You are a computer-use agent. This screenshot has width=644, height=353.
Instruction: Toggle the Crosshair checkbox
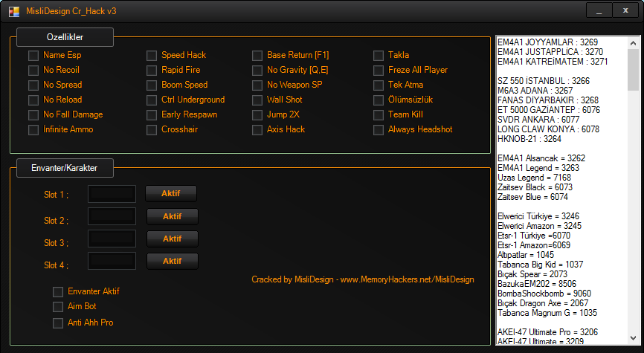coord(152,130)
